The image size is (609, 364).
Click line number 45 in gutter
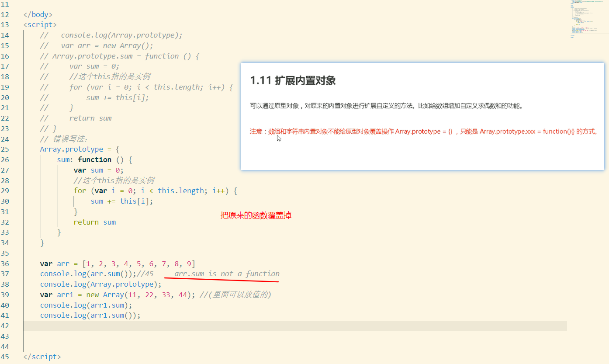coord(5,357)
